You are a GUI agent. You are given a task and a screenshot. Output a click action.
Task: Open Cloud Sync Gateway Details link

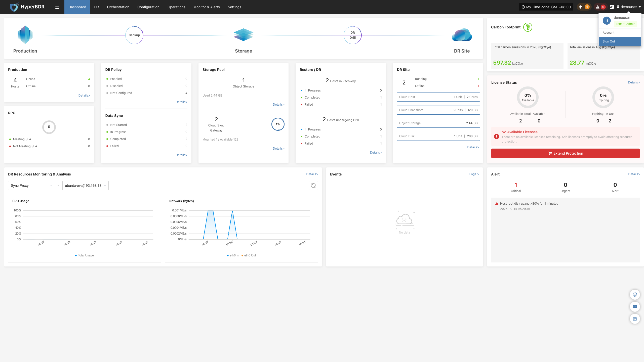[279, 149]
